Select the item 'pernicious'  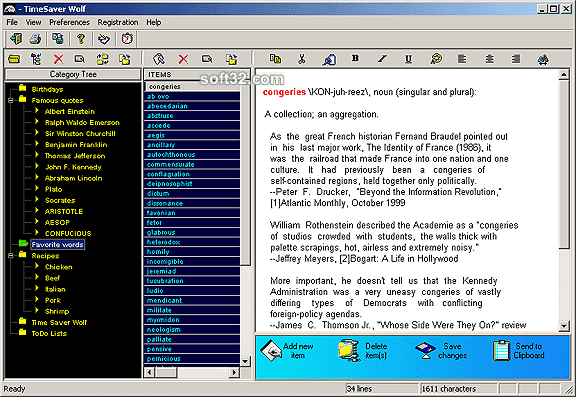pyautogui.click(x=192, y=359)
